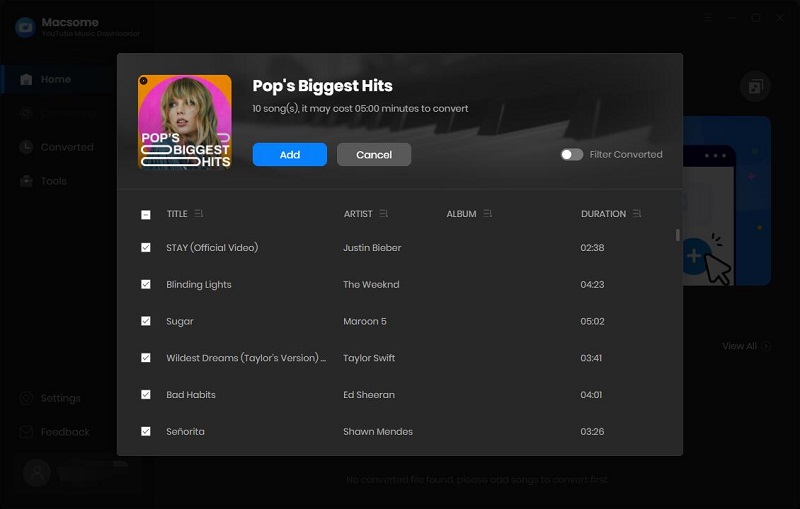The image size is (800, 509).
Task: Open the Home sidebar item
Action: click(x=59, y=79)
